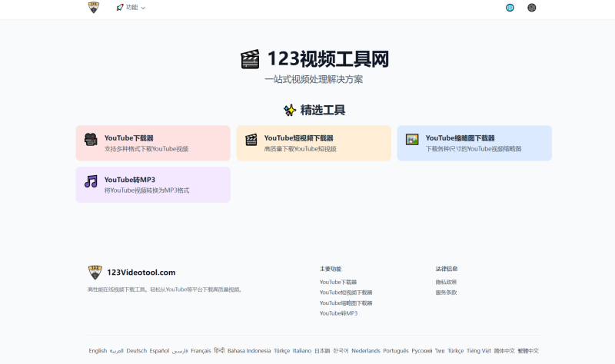Switch language to 繁體中文

(x=528, y=351)
